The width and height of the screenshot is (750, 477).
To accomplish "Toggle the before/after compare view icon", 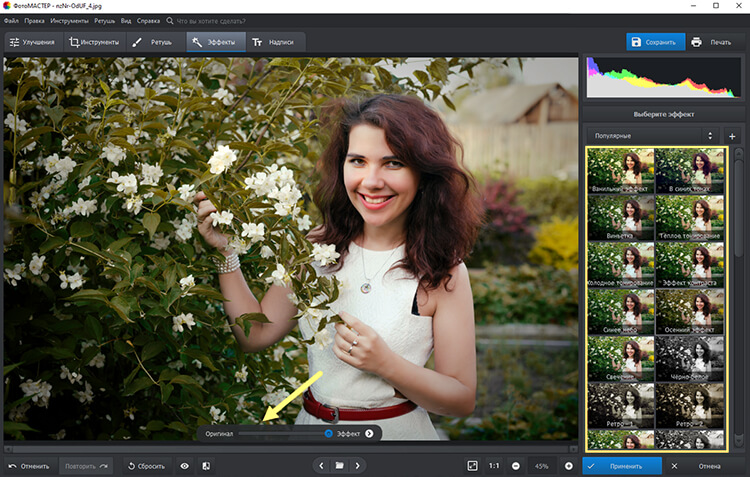I will pos(205,466).
